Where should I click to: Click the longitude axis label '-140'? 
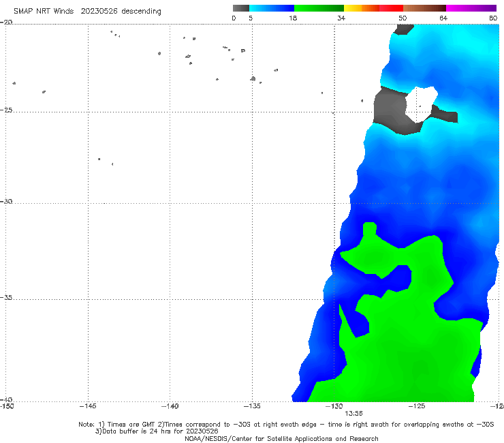click(x=170, y=406)
